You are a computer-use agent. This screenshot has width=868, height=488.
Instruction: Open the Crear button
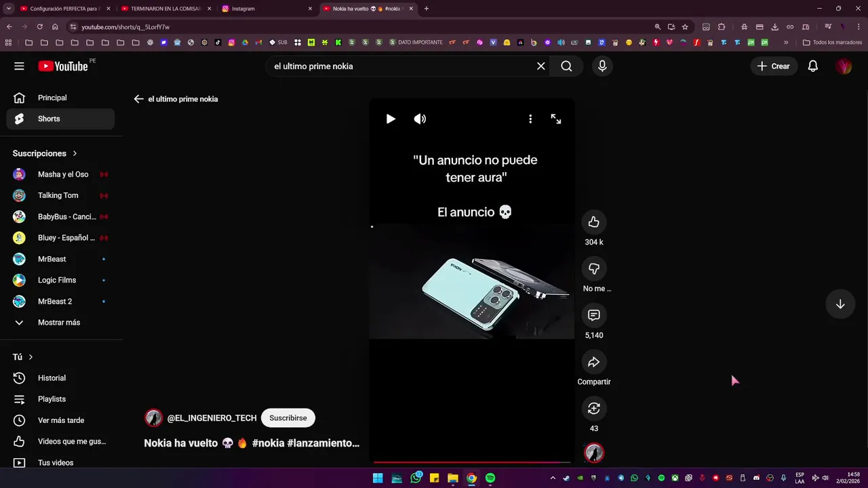773,66
